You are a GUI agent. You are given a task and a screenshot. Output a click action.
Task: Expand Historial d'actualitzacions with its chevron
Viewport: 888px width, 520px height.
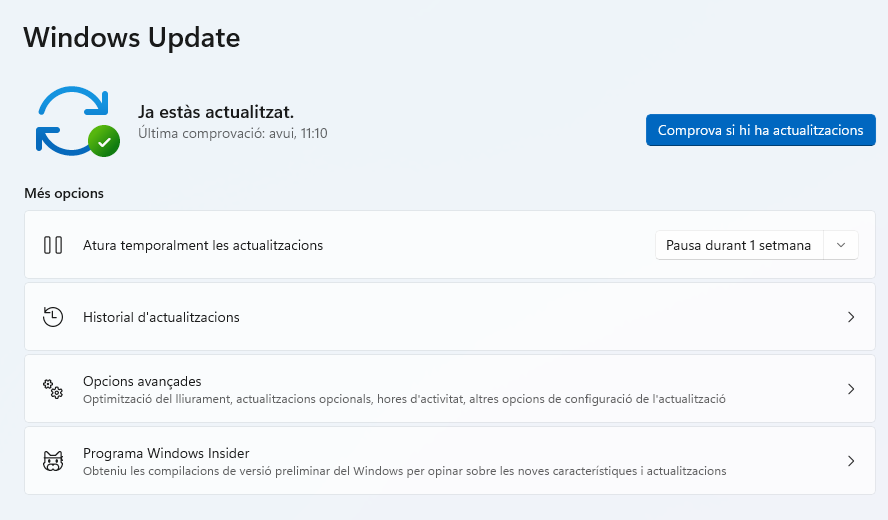(x=851, y=317)
